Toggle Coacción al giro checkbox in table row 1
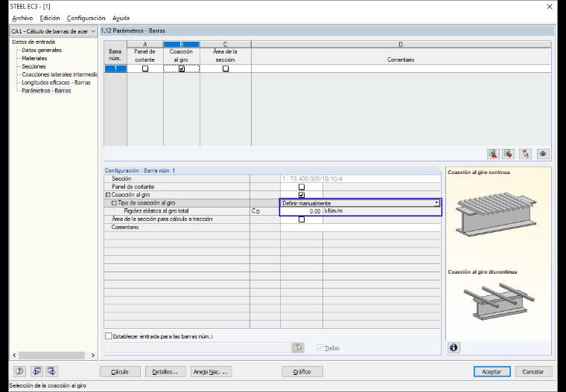 pyautogui.click(x=182, y=68)
